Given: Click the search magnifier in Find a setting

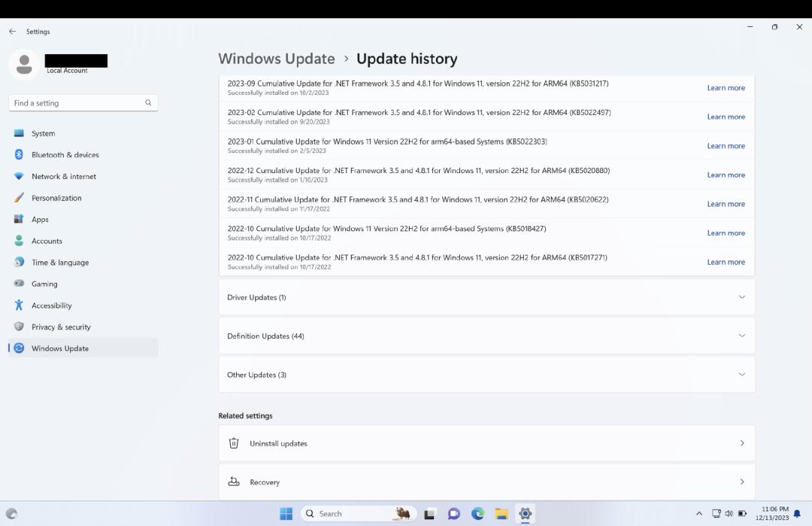Looking at the screenshot, I should click(x=148, y=102).
